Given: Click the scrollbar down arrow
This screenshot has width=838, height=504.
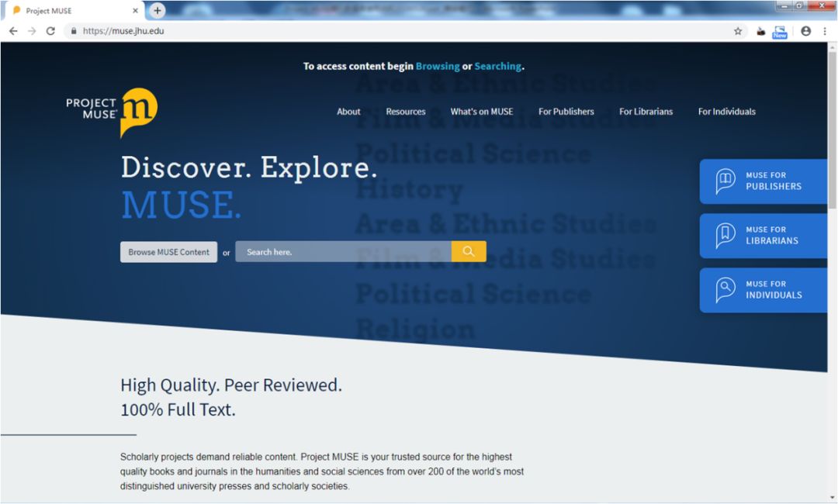Looking at the screenshot, I should 832,498.
